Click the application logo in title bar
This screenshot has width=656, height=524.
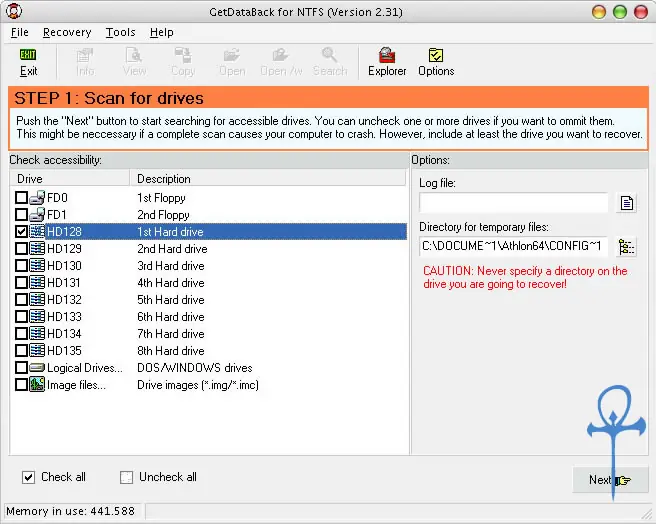pyautogui.click(x=14, y=11)
